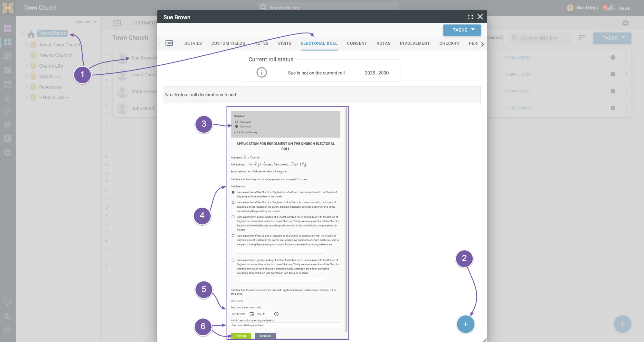Screen dimensions: 644x342
Task: Select fourth declaration radio 'prevented from doing so'
Action: tap(233, 236)
